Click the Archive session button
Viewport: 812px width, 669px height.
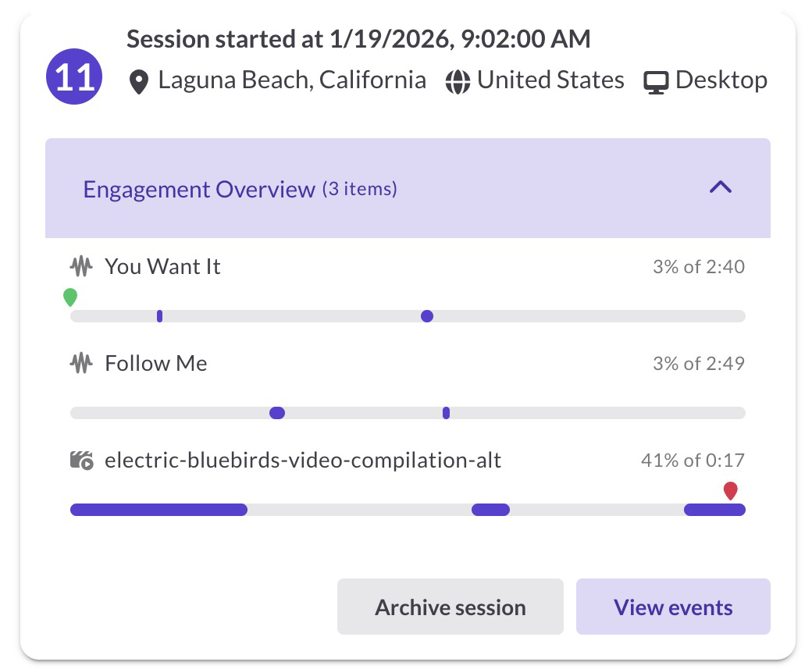[x=450, y=607]
